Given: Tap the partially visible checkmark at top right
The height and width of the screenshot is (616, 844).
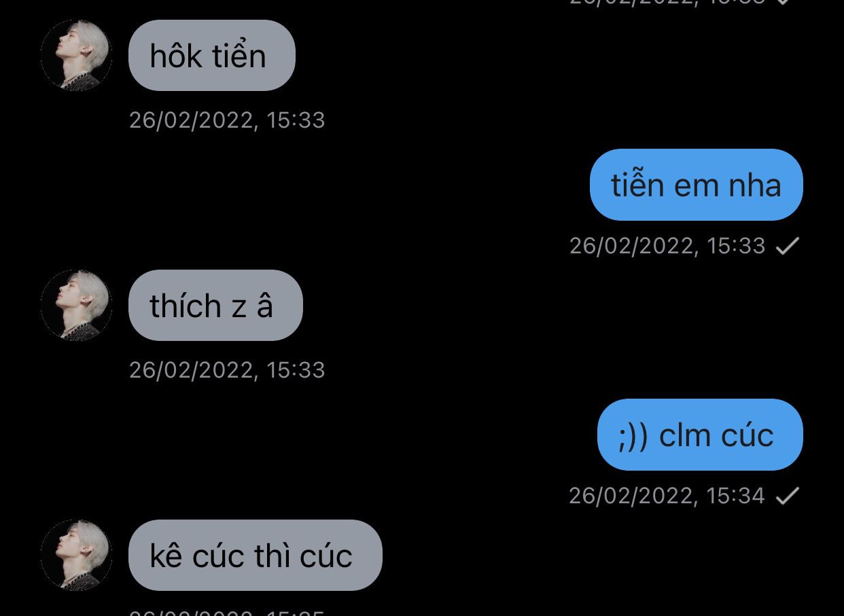Looking at the screenshot, I should 784,2.
